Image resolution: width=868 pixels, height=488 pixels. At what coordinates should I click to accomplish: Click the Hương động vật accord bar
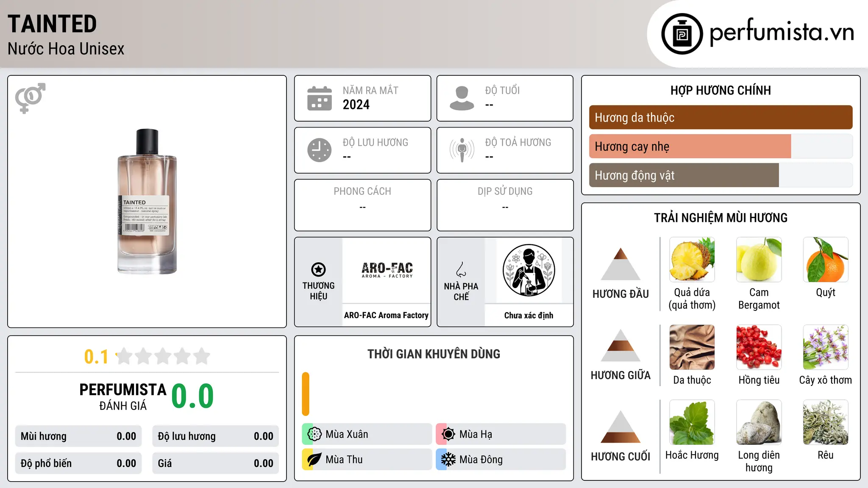click(721, 175)
